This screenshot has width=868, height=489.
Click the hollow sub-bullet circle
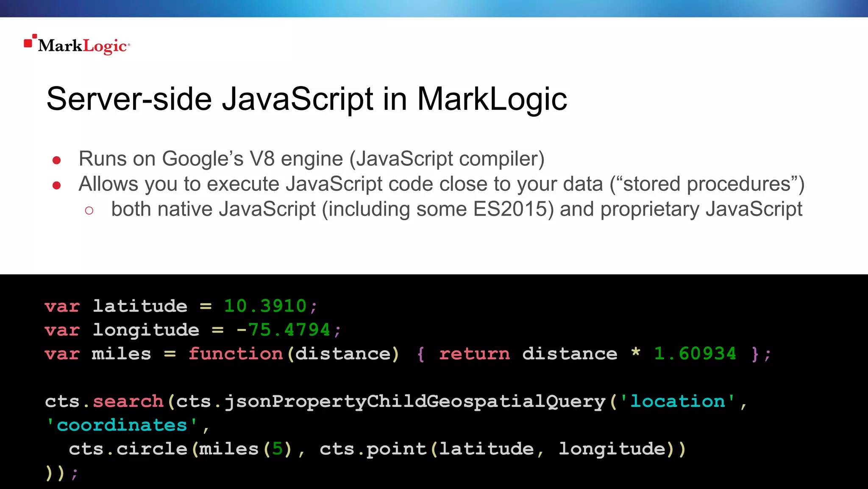click(x=89, y=210)
